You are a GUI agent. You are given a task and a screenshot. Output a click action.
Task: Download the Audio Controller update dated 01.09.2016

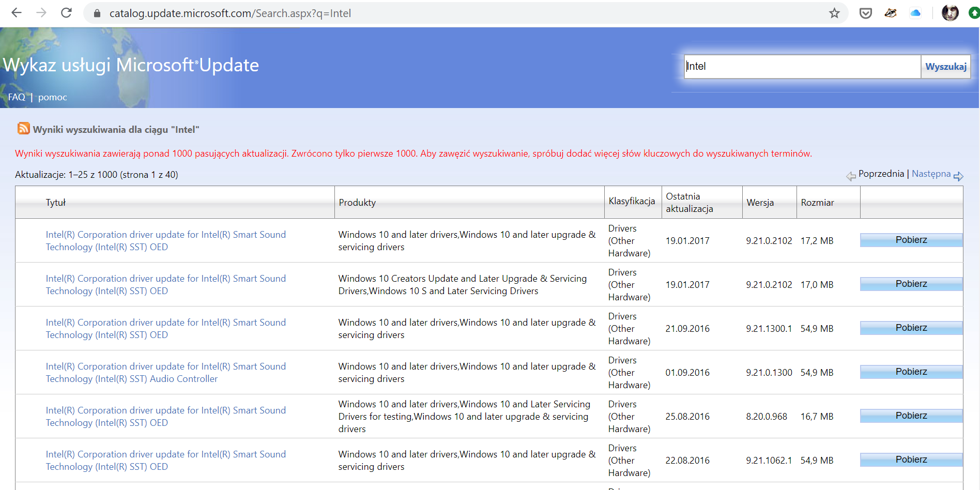(911, 372)
